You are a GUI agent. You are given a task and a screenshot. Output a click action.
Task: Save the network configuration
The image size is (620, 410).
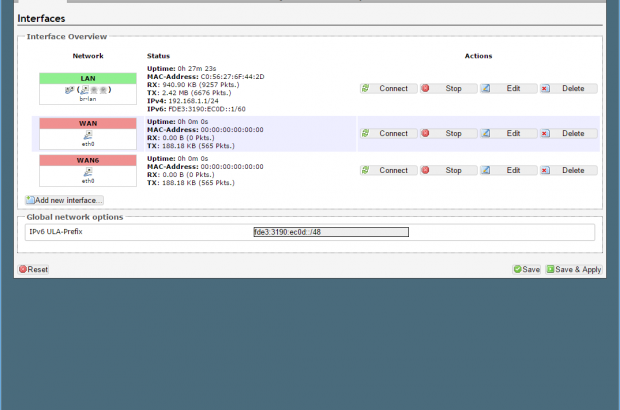[526, 269]
